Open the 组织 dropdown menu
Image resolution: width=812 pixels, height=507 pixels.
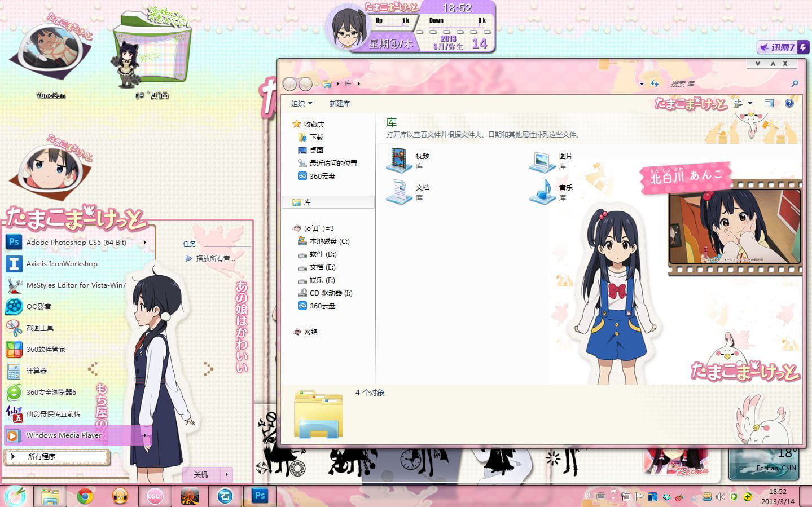301,103
